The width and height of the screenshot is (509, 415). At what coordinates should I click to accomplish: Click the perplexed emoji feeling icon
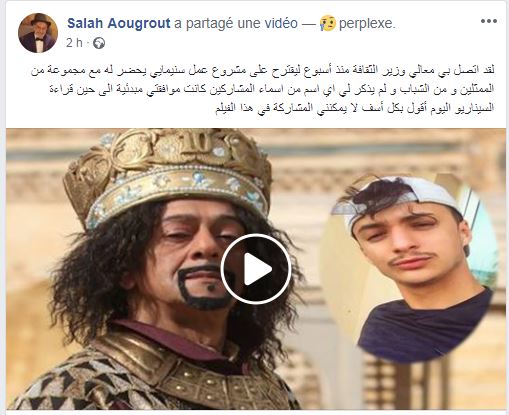pyautogui.click(x=327, y=23)
